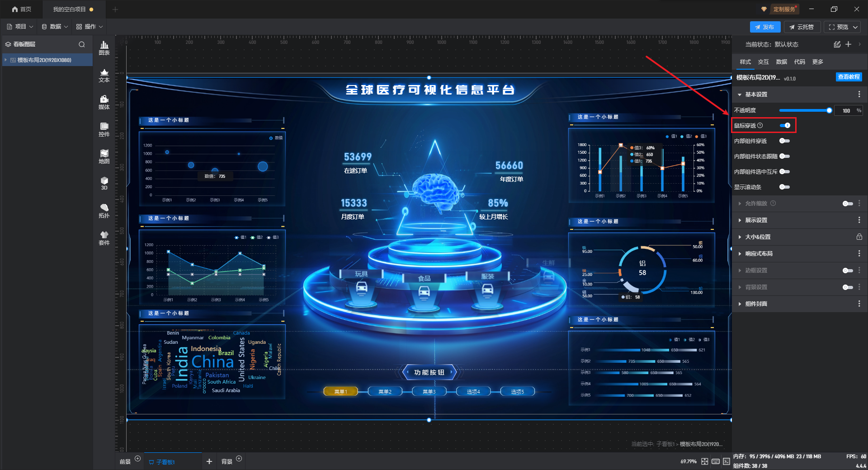Open the console icon in status bar
The height and width of the screenshot is (470, 868).
click(x=726, y=461)
